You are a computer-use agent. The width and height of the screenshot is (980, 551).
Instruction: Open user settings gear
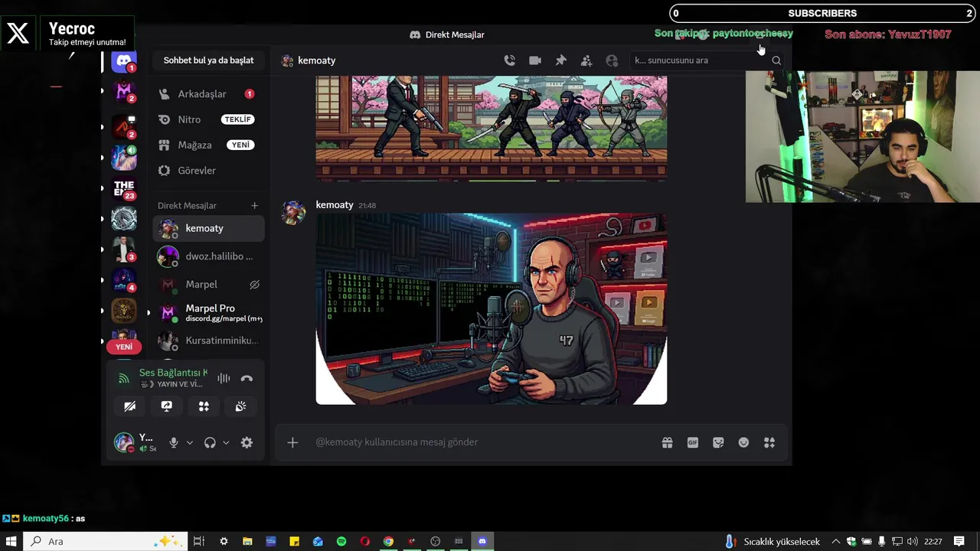coord(247,442)
